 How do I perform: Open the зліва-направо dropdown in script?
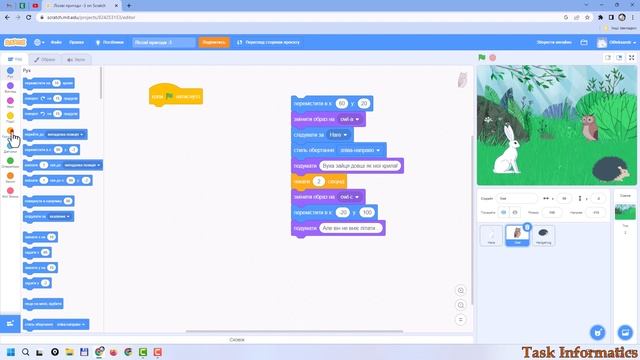(x=360, y=150)
